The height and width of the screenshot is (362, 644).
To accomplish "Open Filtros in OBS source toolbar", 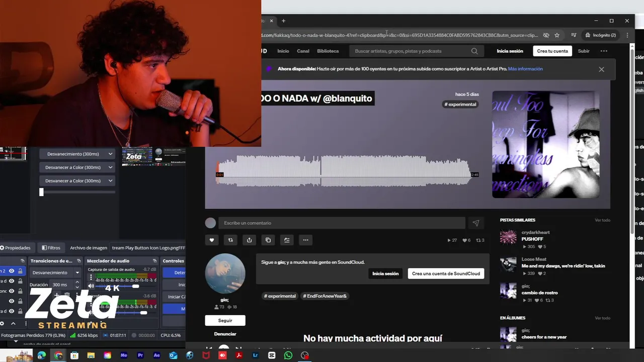I will pos(51,248).
